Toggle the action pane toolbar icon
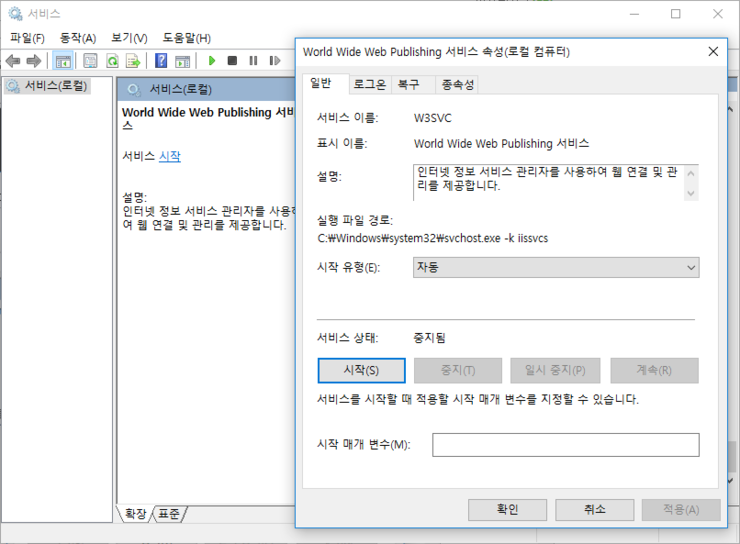The image size is (740, 544). coord(183,61)
